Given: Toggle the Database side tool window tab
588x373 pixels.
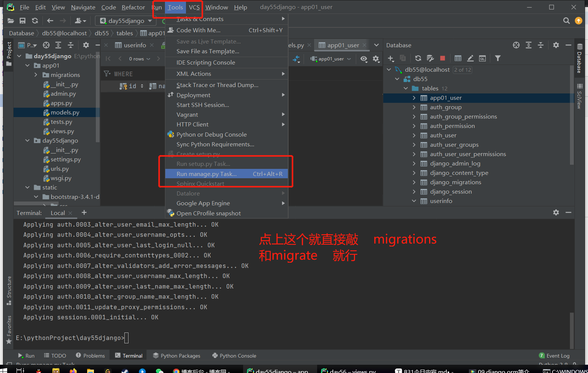Looking at the screenshot, I should [579, 59].
